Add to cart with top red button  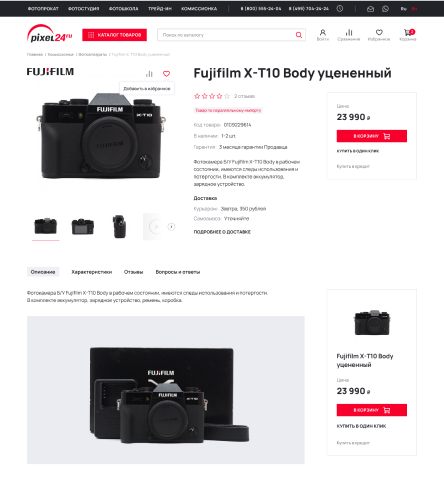tap(372, 136)
